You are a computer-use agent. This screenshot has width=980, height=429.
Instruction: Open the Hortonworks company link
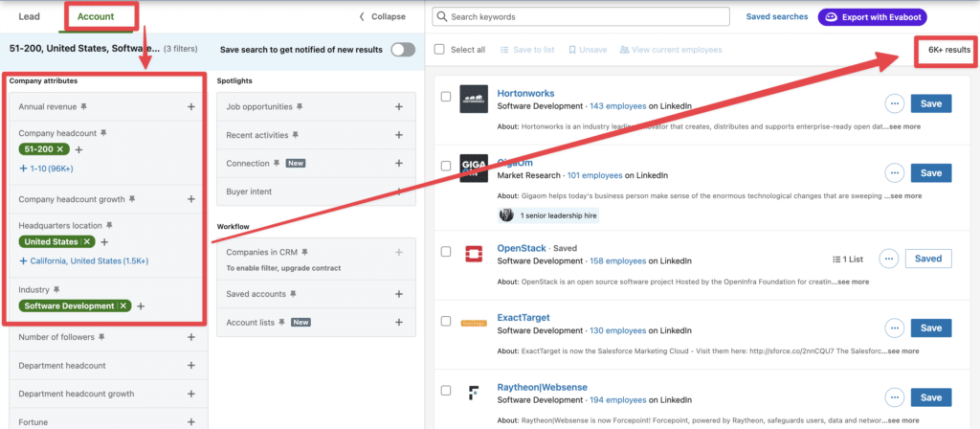pyautogui.click(x=525, y=93)
